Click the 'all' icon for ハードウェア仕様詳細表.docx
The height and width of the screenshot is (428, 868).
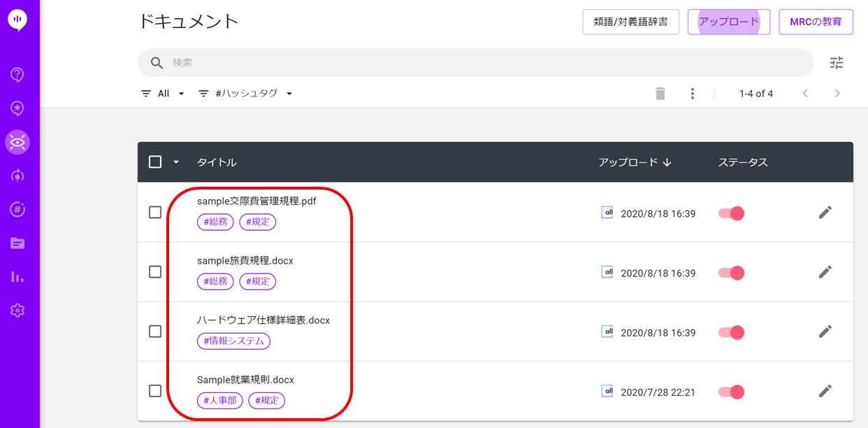[x=607, y=331]
